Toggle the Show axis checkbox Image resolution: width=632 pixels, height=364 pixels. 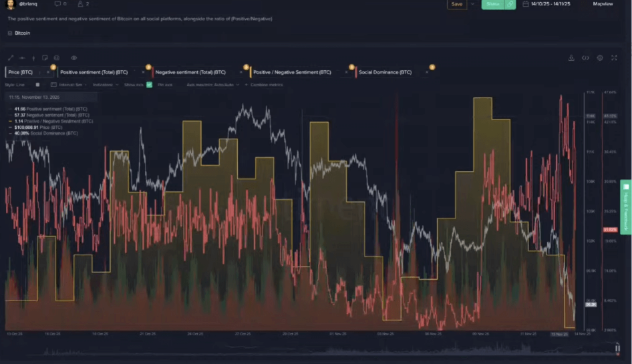[x=149, y=85]
